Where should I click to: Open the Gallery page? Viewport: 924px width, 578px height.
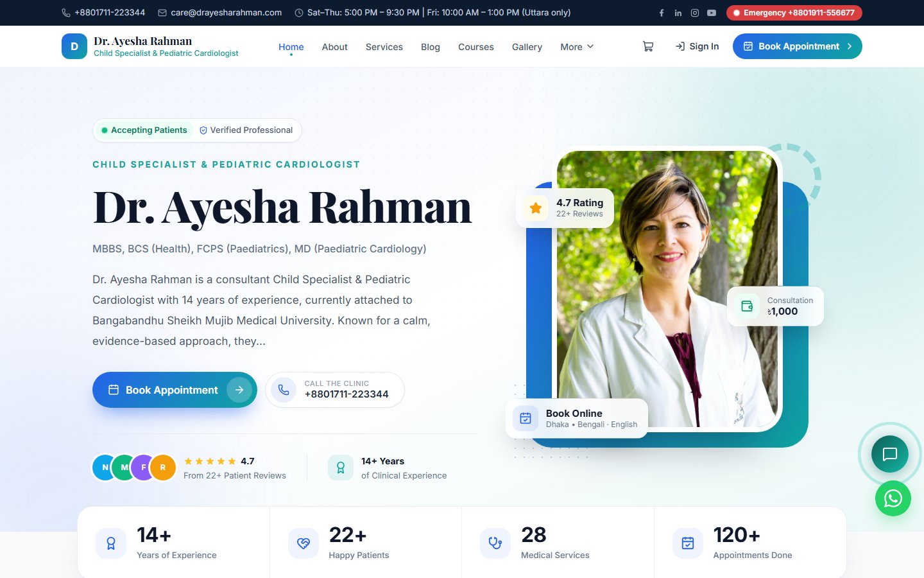[x=527, y=47]
